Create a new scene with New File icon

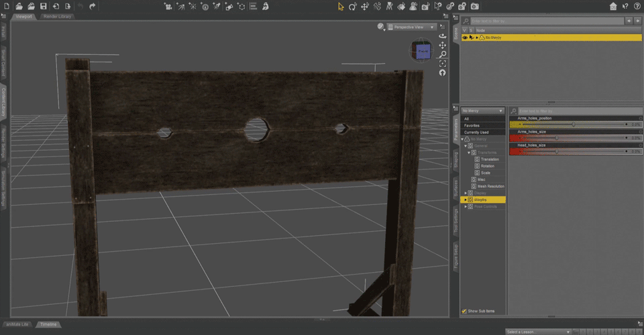tap(7, 6)
